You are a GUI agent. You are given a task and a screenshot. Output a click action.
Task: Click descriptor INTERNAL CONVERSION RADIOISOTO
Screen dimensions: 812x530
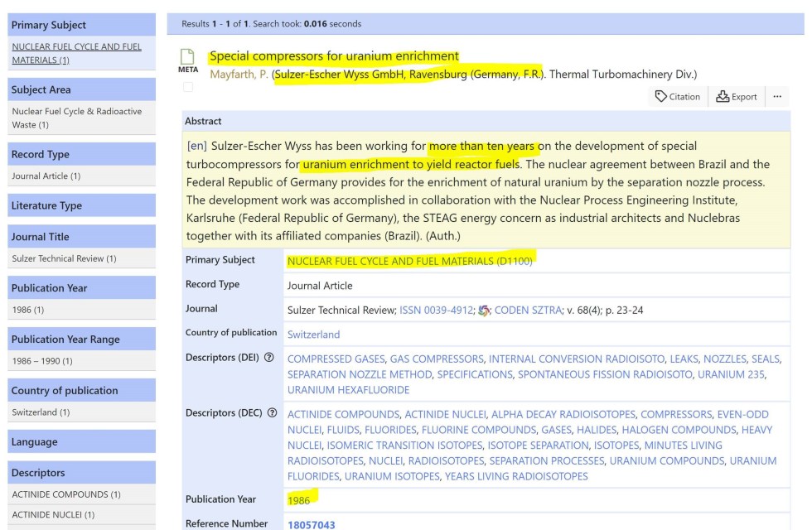pyautogui.click(x=577, y=359)
